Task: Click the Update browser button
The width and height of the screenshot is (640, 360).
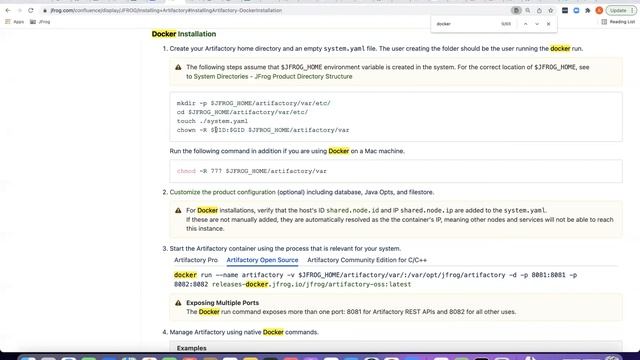Action: [618, 11]
